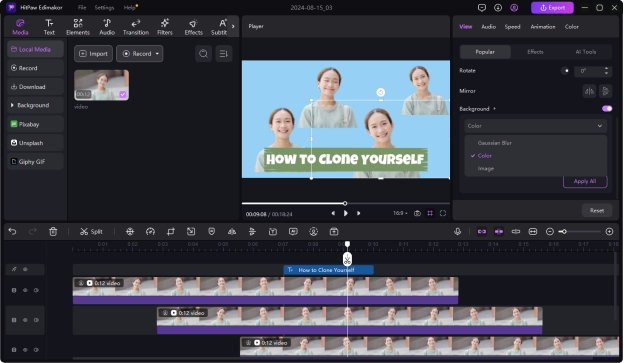
Task: Open the Elements library tab
Action: (78, 27)
